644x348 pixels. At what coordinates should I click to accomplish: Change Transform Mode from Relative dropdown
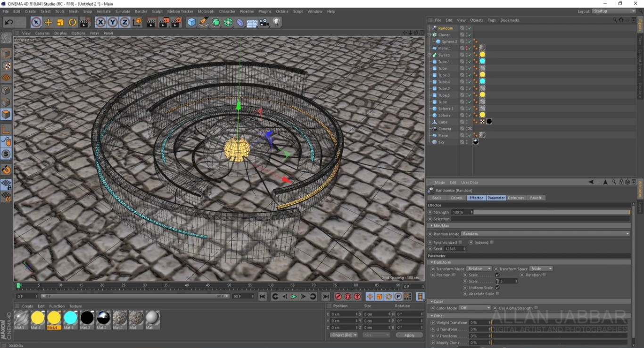[x=479, y=268]
